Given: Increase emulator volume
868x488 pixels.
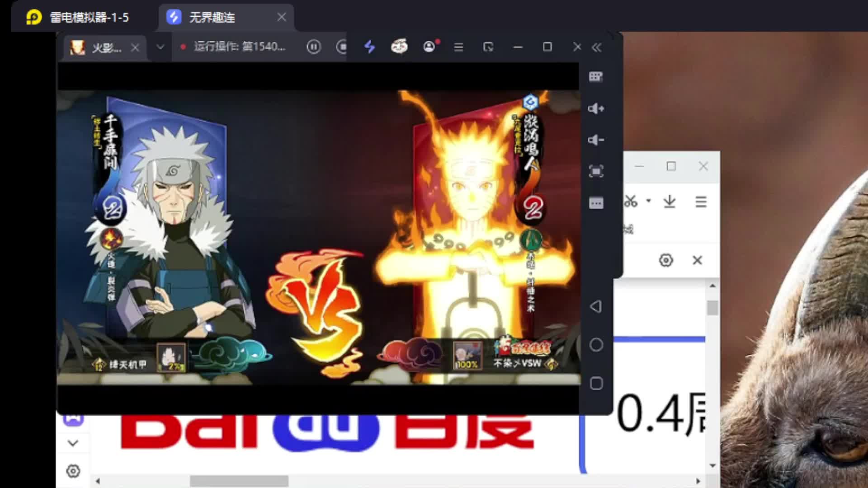Looking at the screenshot, I should click(x=596, y=108).
